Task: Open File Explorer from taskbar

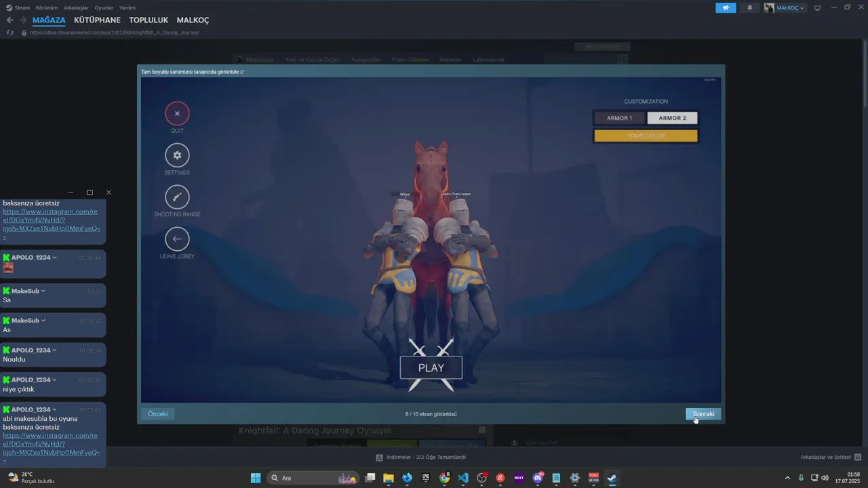Action: 389,478
